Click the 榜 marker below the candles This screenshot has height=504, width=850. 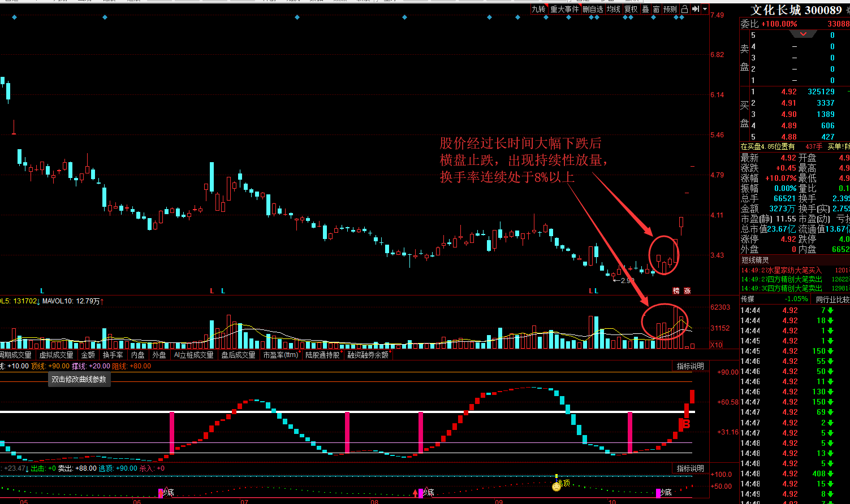(676, 291)
